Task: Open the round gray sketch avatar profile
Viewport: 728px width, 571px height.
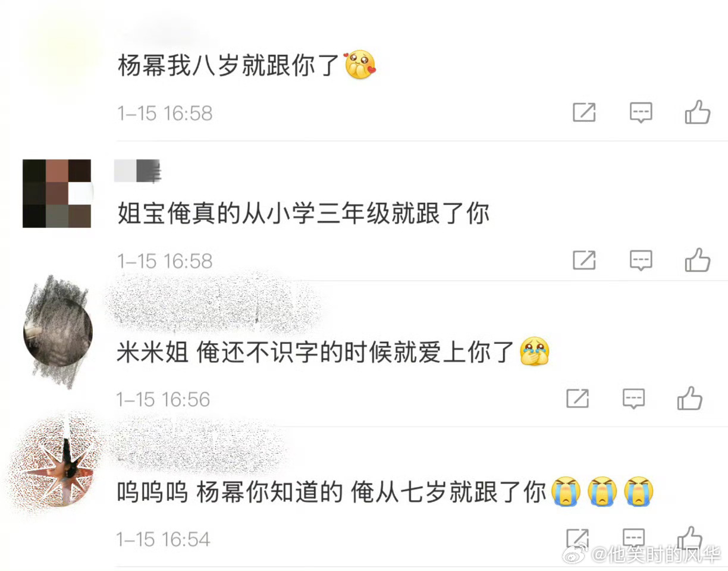Action: click(x=58, y=332)
